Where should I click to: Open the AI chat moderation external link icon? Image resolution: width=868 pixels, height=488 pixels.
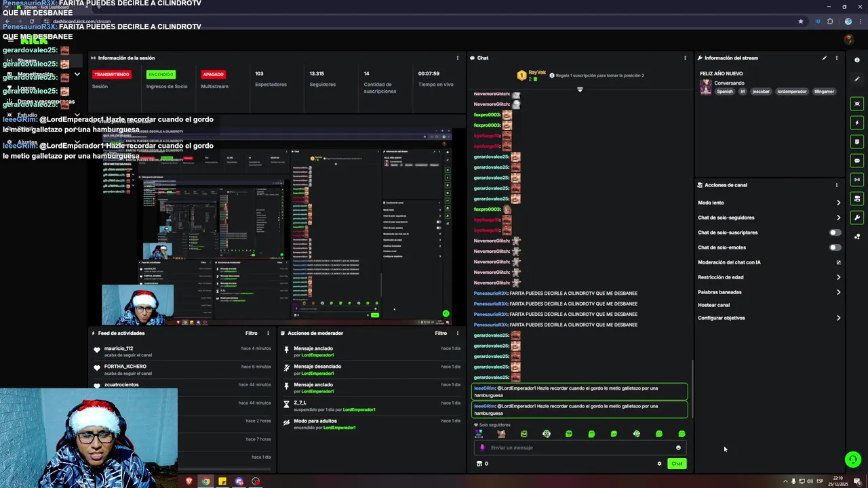pyautogui.click(x=838, y=262)
